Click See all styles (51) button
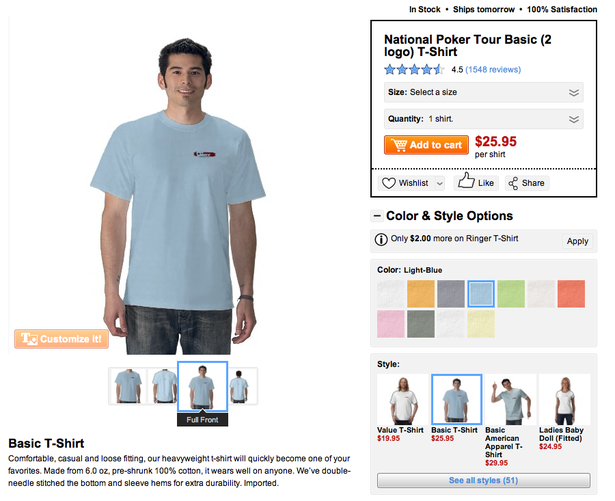Viewport: 615px width, 501px height. [484, 481]
